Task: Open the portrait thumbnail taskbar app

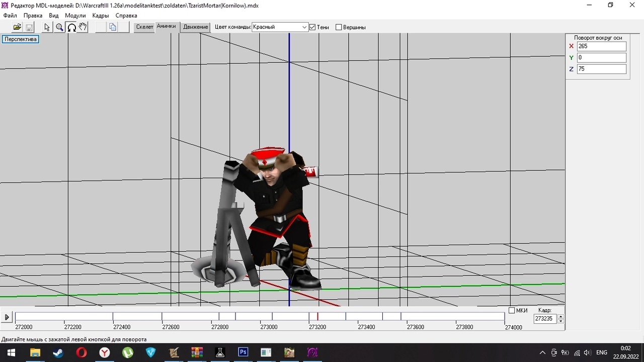Action: tap(289, 352)
